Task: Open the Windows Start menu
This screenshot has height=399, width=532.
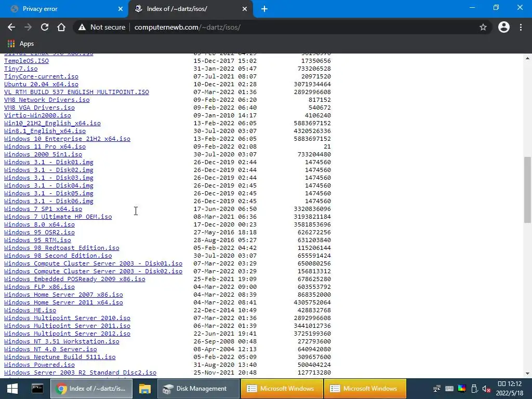Action: tap(12, 389)
